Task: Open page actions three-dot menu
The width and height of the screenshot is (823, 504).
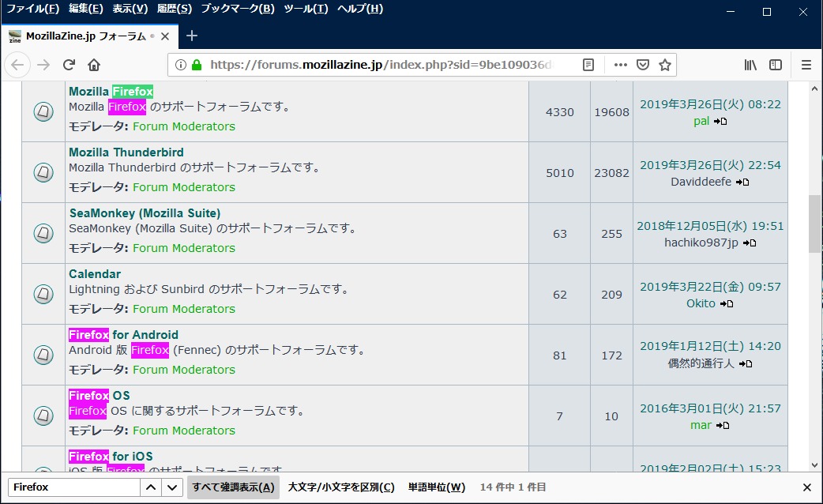Action: pyautogui.click(x=620, y=65)
